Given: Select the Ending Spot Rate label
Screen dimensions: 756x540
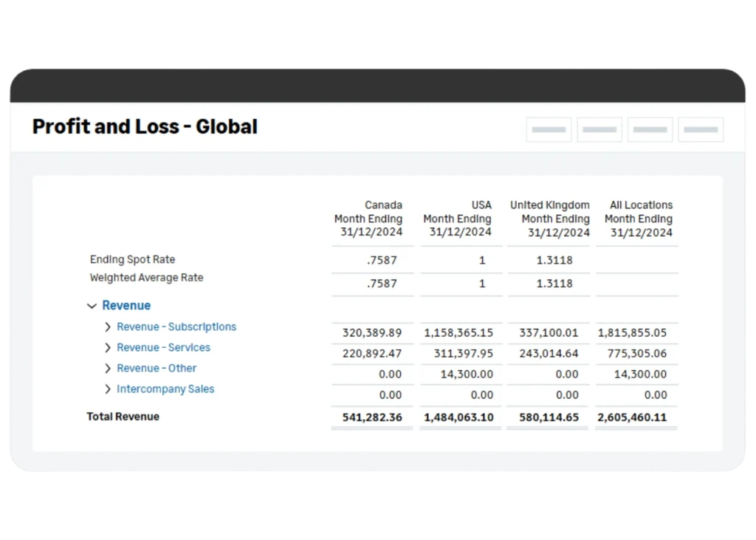Looking at the screenshot, I should click(133, 259).
